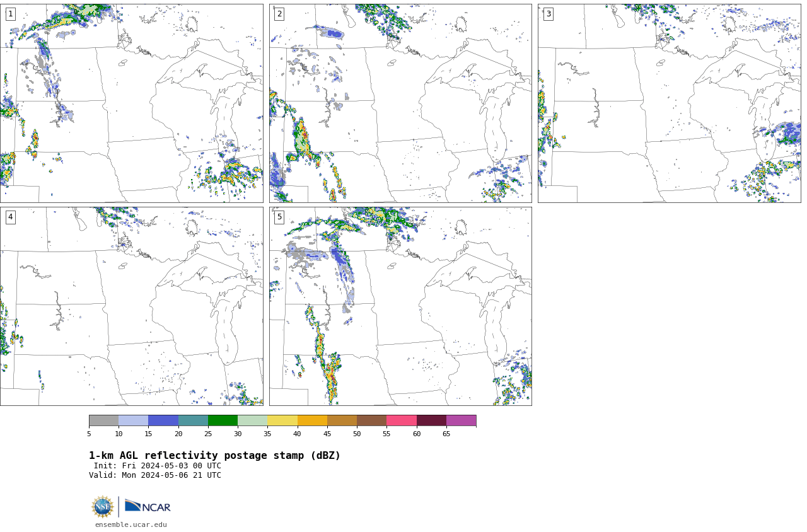Open ensemble member 3 reflectivity map
Image resolution: width=807 pixels, height=532 pixels.
pyautogui.click(x=670, y=103)
